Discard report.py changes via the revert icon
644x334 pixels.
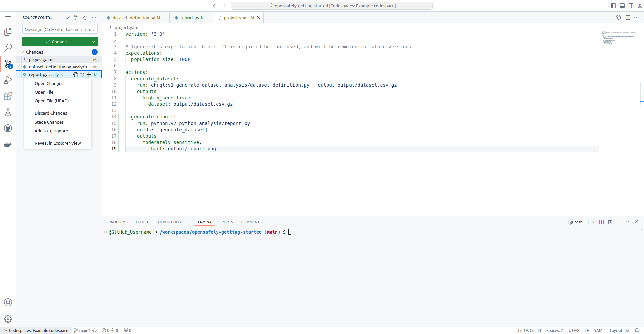[x=82, y=75]
